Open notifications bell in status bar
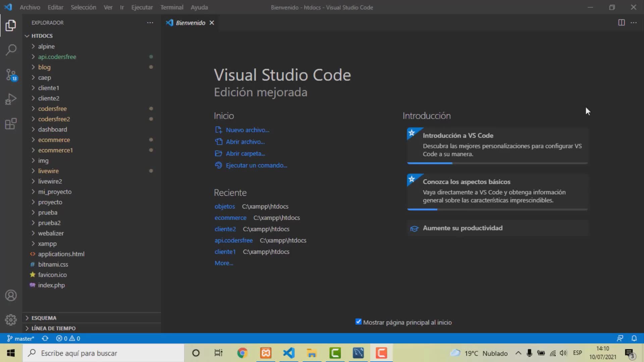The height and width of the screenshot is (362, 644). click(x=634, y=339)
